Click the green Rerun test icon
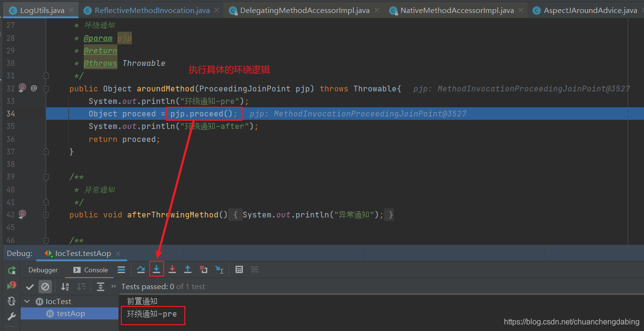Image resolution: width=644 pixels, height=331 pixels. click(12, 270)
